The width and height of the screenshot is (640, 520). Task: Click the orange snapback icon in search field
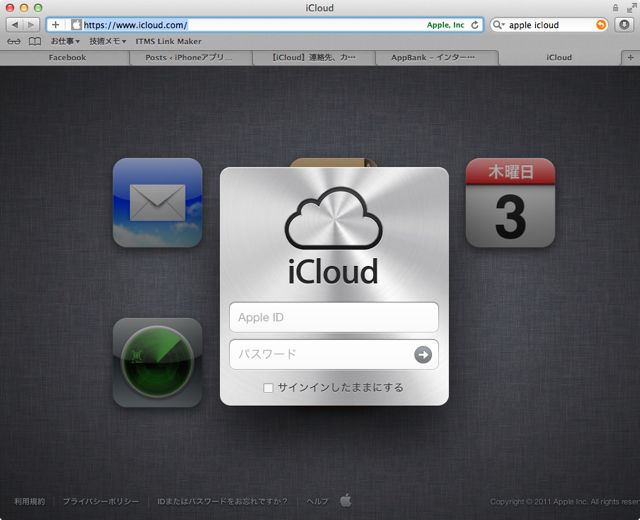click(x=601, y=25)
